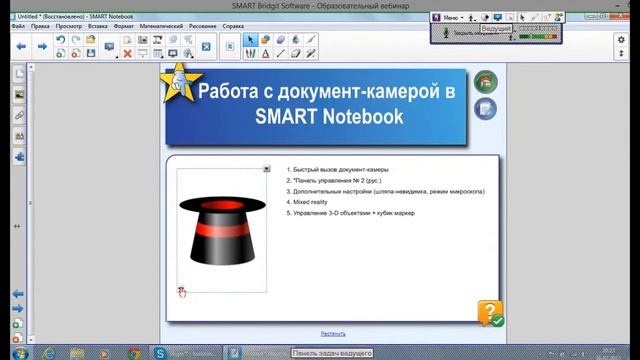Select the Fill bucket tool

pyautogui.click(x=296, y=40)
